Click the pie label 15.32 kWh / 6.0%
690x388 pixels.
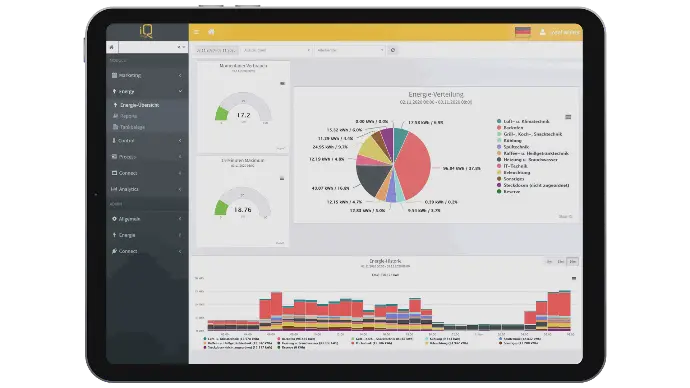point(345,130)
